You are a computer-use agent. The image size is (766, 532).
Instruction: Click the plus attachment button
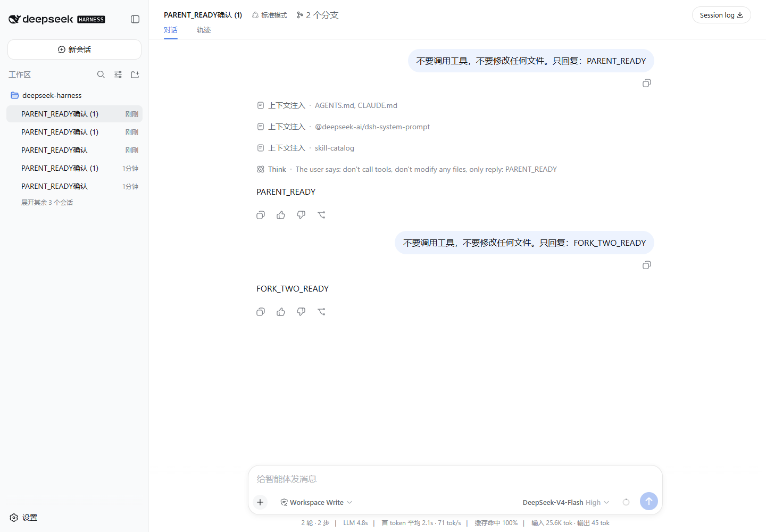pyautogui.click(x=260, y=502)
